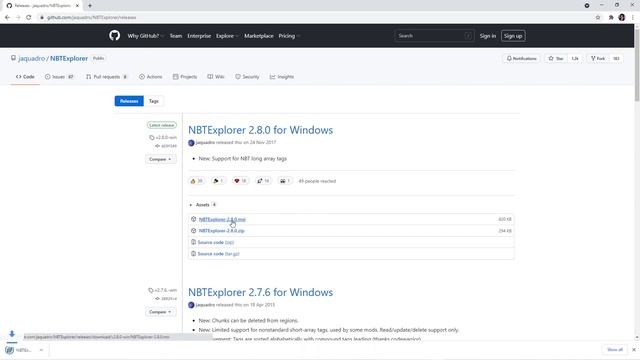
Task: Download NBTExplorer-2.8.0.msi
Action: pyautogui.click(x=222, y=219)
